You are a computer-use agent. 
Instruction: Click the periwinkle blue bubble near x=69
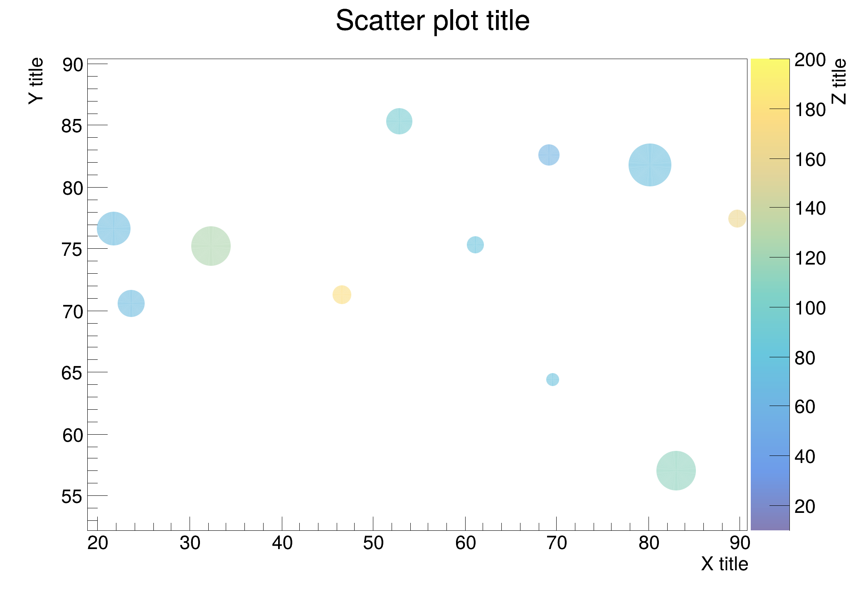549,155
